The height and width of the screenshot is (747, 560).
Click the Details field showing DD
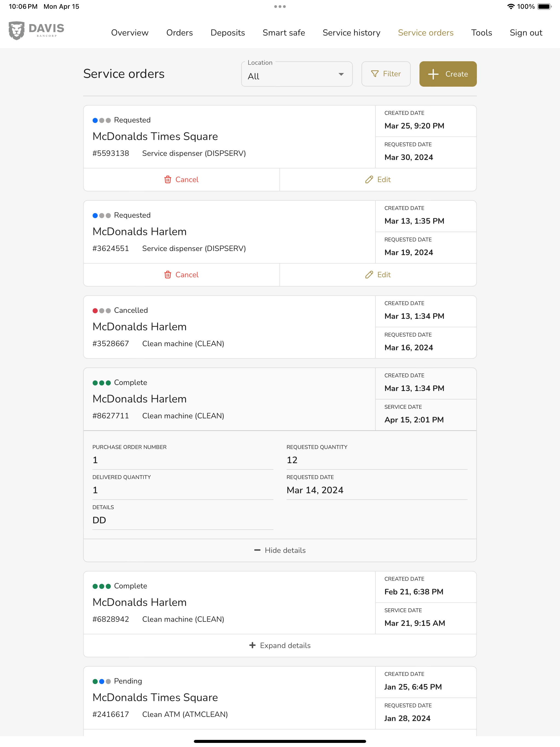(x=183, y=520)
